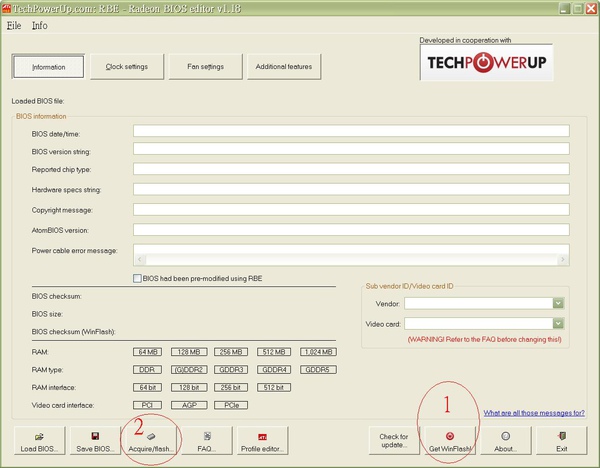Open the File menu

coord(14,26)
